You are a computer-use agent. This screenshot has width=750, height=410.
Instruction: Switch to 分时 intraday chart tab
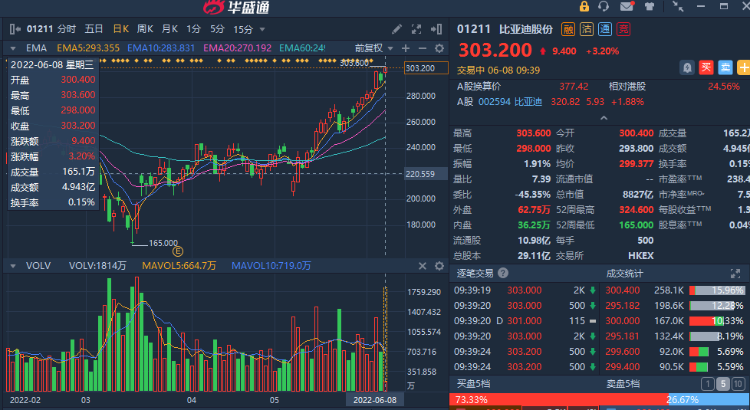coord(66,29)
